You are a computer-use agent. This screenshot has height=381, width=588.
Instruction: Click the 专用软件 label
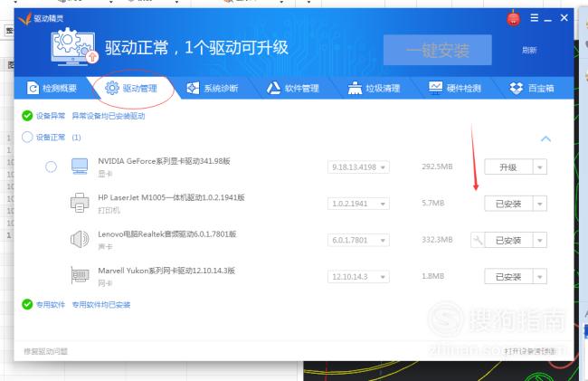pyautogui.click(x=51, y=304)
